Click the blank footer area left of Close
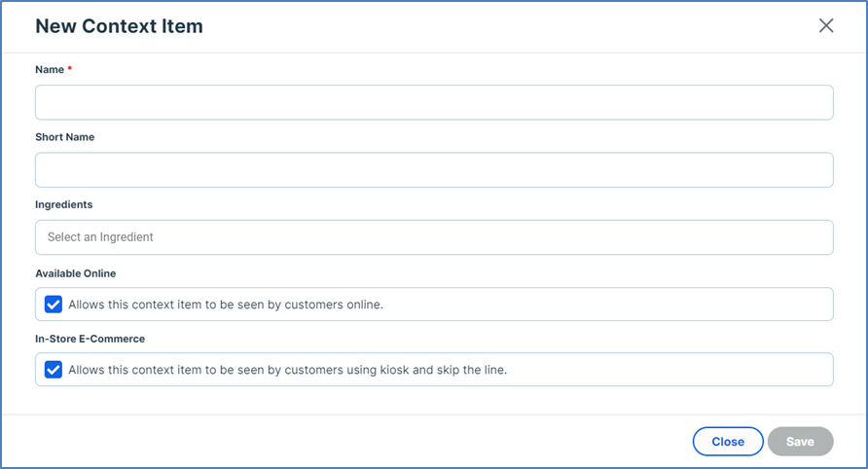Viewport: 868px width, 469px height. (389, 442)
